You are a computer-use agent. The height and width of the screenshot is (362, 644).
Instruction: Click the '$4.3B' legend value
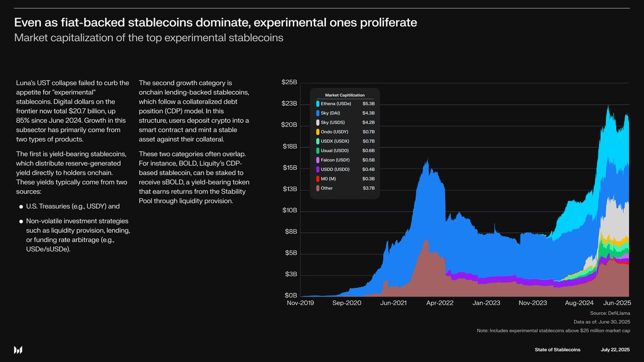click(368, 113)
